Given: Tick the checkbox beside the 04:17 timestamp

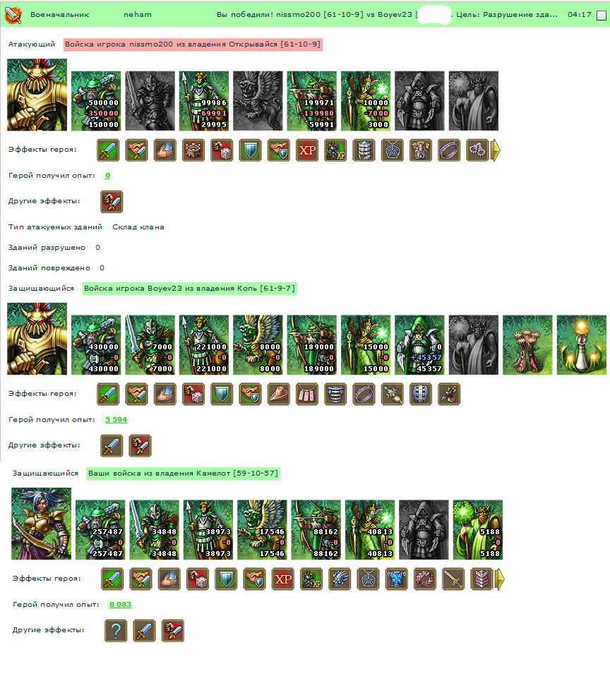Looking at the screenshot, I should pos(602,16).
